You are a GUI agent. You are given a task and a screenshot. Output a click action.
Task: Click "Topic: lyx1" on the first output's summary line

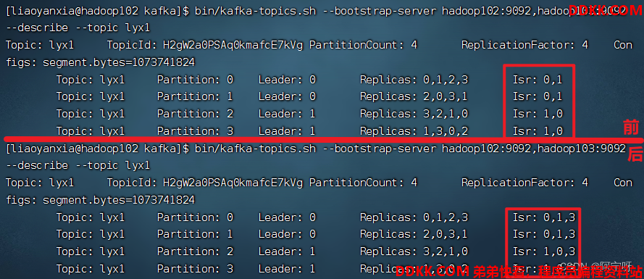click(40, 45)
